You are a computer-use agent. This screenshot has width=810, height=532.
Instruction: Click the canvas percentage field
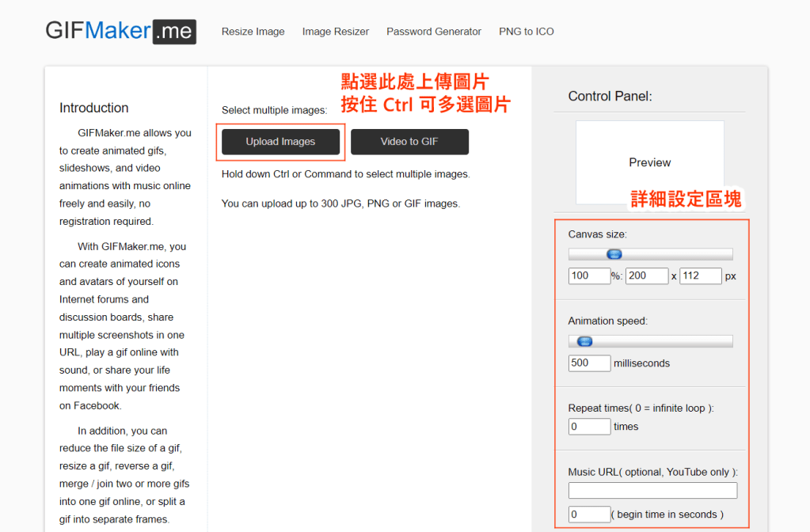(589, 276)
